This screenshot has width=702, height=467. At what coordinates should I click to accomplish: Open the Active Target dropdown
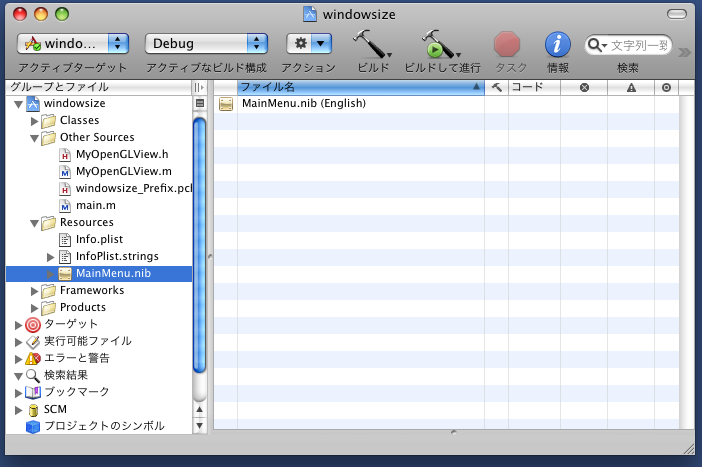tap(74, 43)
